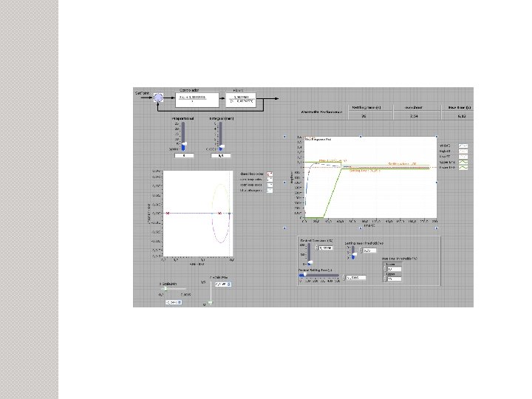The width and height of the screenshot is (532, 399).
Task: Click the Lower threshold stepper arrows
Action: click(385, 269)
